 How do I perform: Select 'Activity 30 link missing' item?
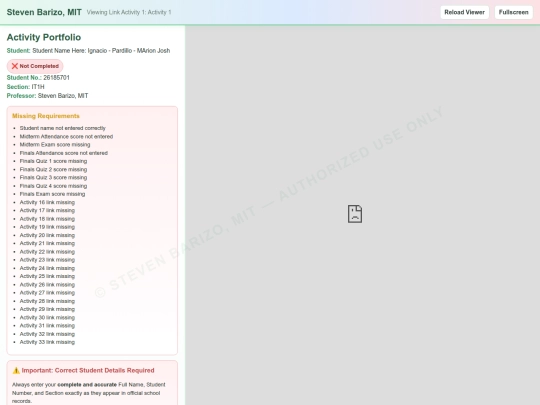click(x=47, y=318)
